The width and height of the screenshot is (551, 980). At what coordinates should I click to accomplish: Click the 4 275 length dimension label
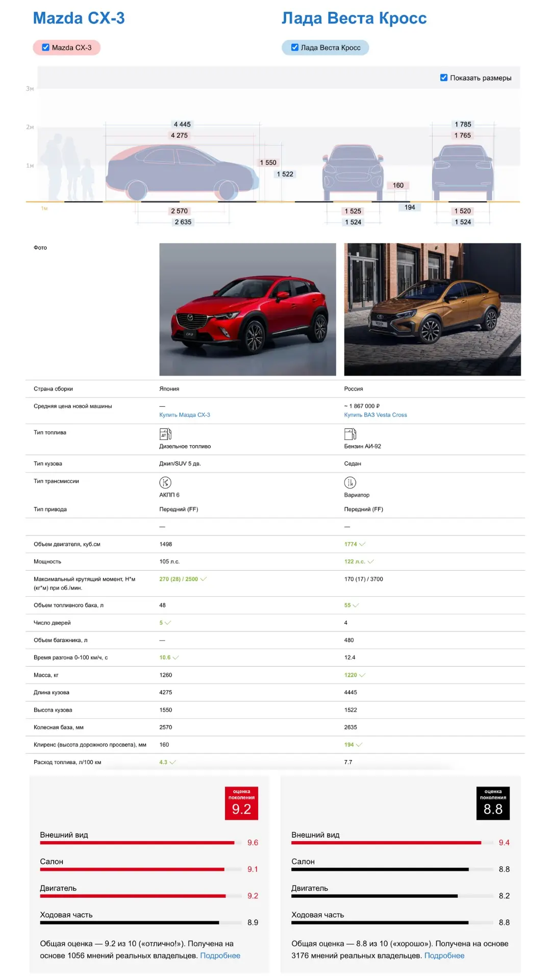tap(179, 135)
